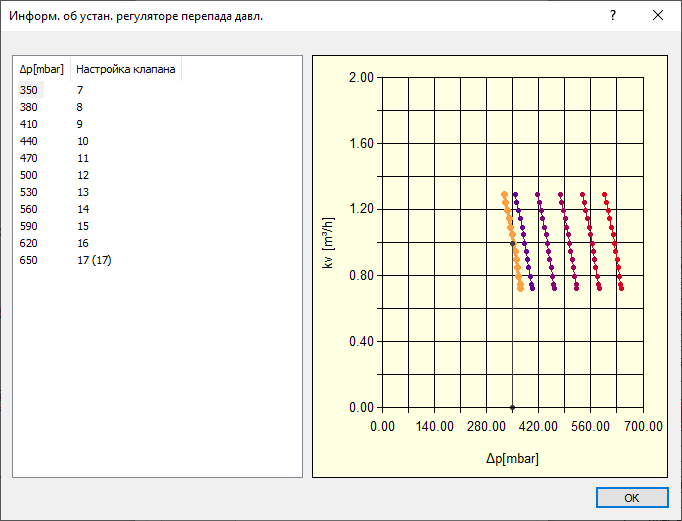Click the rightmost red curve on chart
This screenshot has width=682, height=521.
613,241
